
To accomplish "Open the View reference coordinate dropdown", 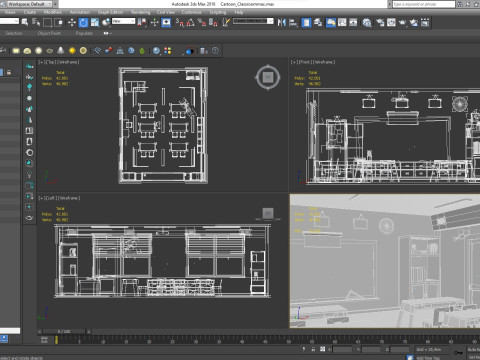I will (123, 21).
